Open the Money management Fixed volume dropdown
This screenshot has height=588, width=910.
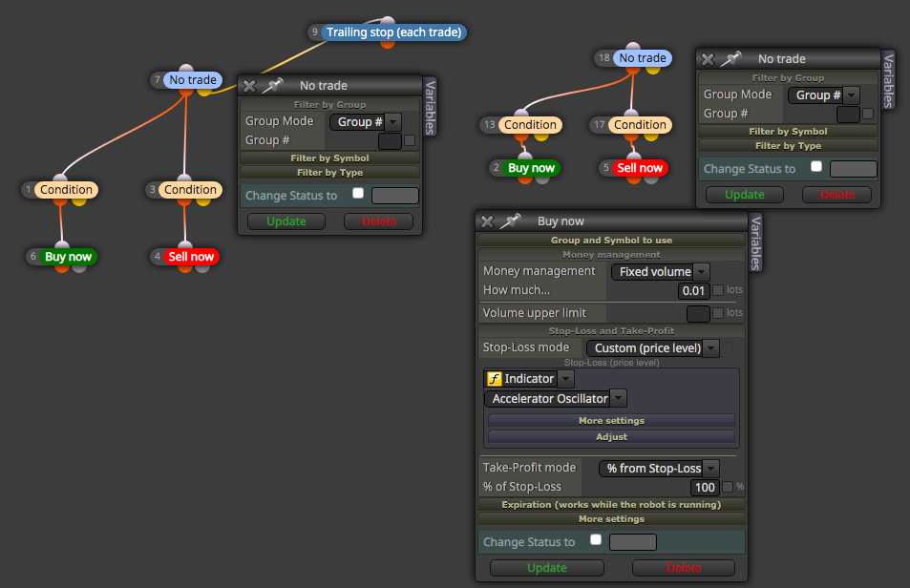coord(661,271)
